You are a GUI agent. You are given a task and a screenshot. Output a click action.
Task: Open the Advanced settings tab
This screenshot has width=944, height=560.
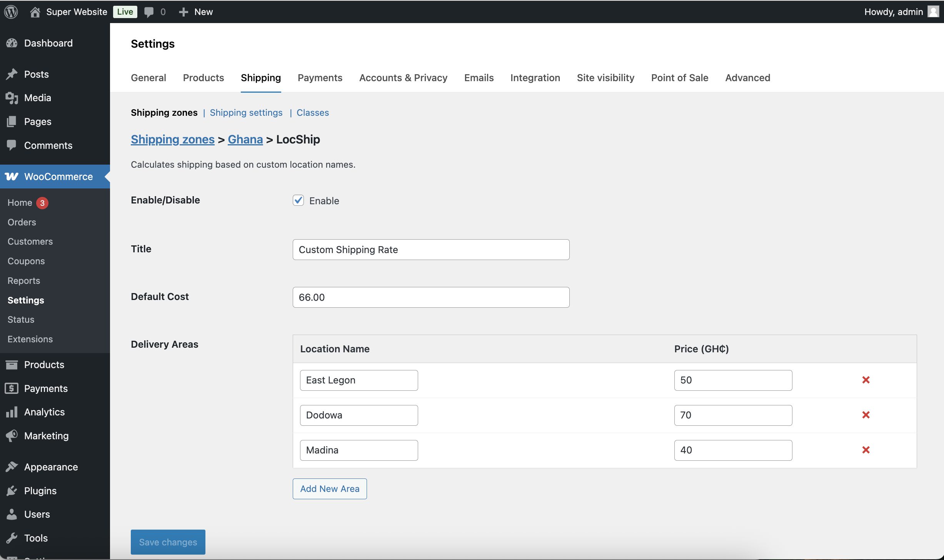(x=747, y=78)
